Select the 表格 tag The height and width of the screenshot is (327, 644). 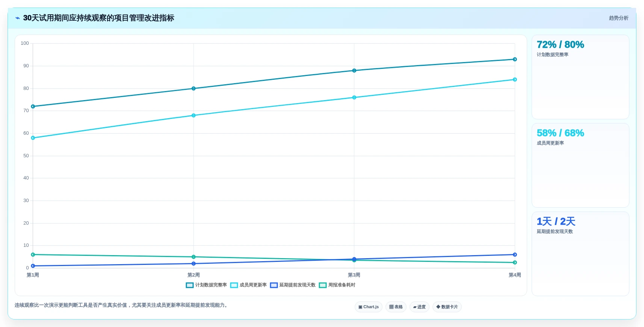(x=396, y=307)
